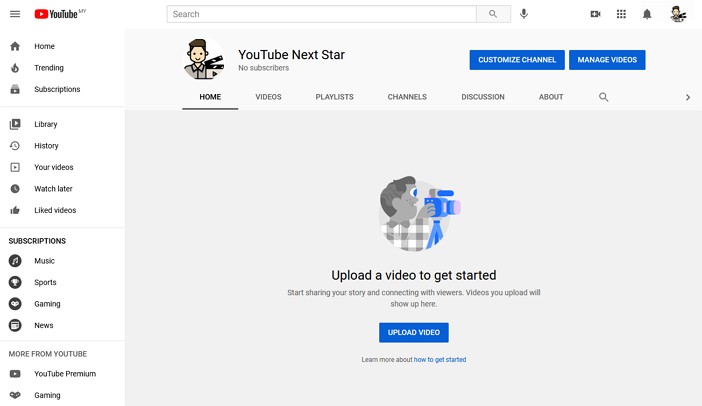
Task: Click the Trending sidebar label
Action: [x=49, y=68]
